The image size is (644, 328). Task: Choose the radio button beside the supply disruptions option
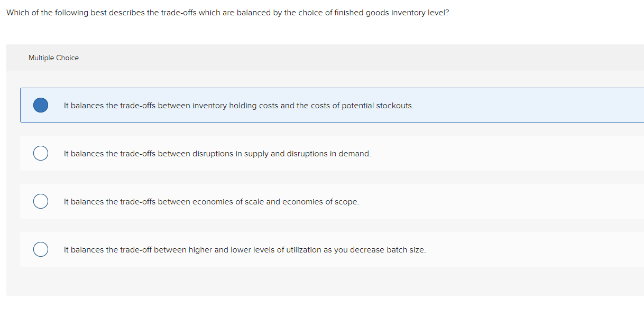pyautogui.click(x=41, y=153)
